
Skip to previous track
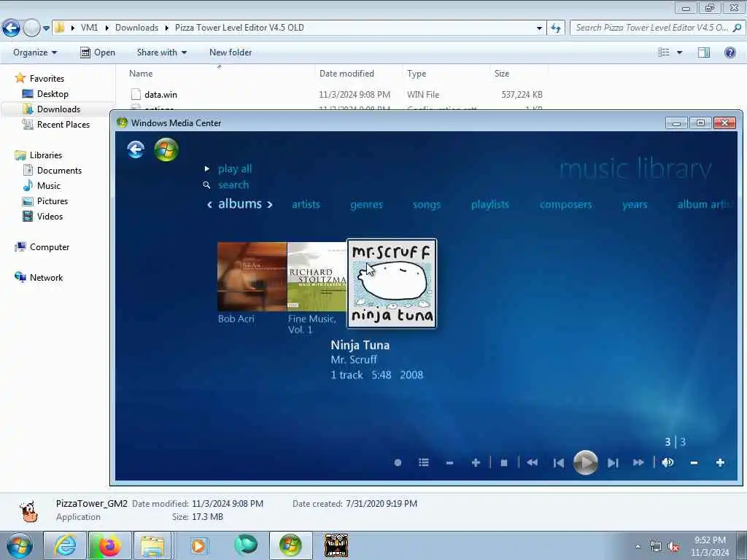click(559, 462)
